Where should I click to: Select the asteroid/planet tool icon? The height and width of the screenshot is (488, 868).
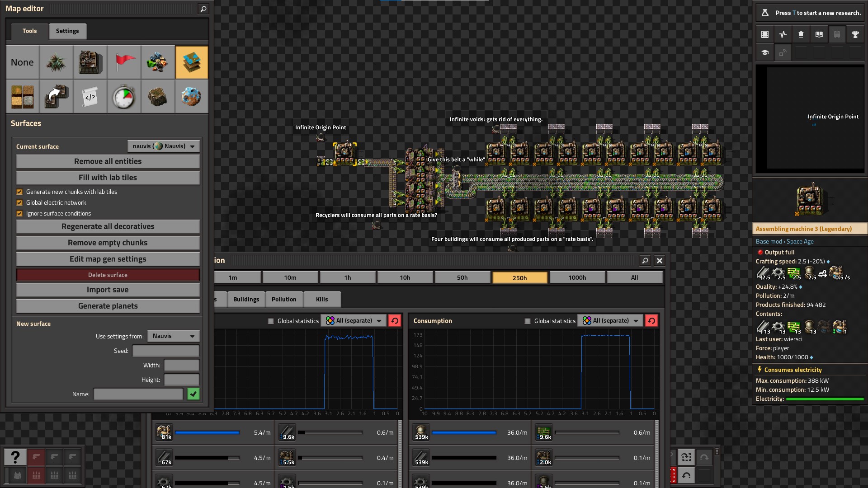(192, 97)
